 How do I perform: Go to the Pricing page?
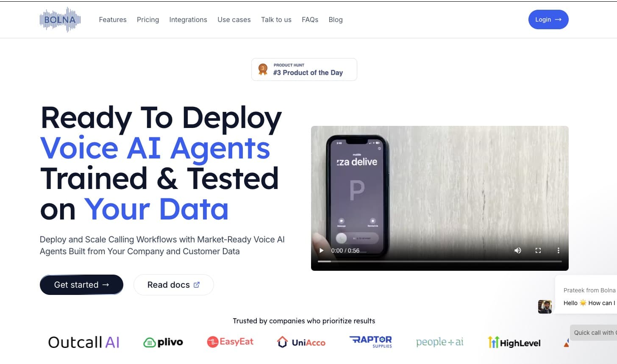point(148,19)
